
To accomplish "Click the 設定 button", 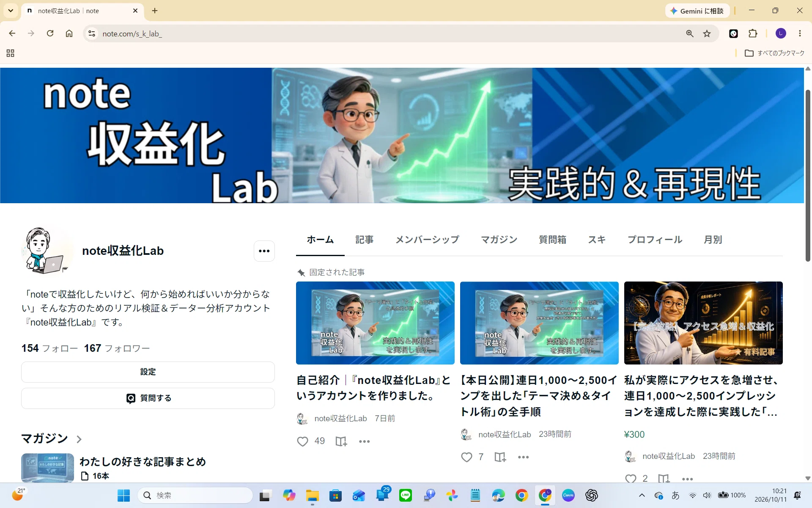I will (x=148, y=372).
